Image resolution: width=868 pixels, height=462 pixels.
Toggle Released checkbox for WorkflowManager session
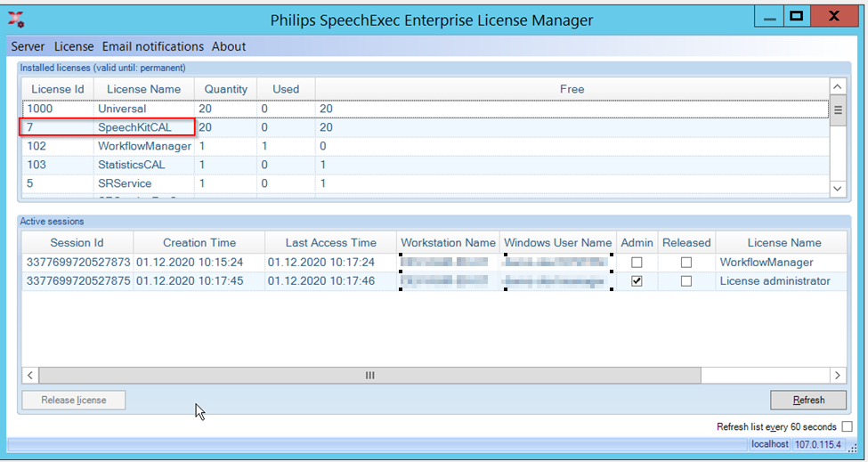pos(686,263)
